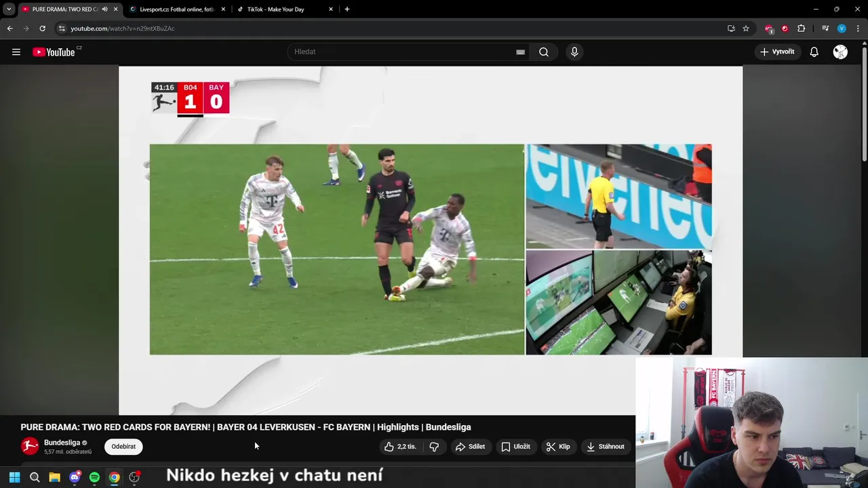Mute the YouTube tab via speaker icon
Viewport: 868px width, 488px height.
coord(104,9)
